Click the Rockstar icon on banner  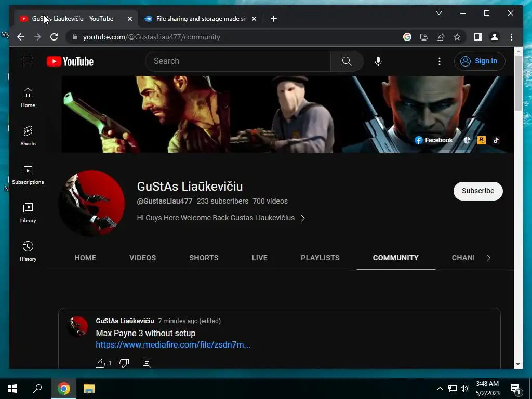point(482,140)
